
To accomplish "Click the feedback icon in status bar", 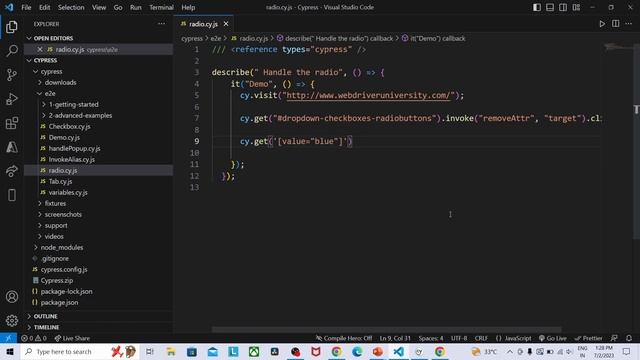I will coord(614,338).
